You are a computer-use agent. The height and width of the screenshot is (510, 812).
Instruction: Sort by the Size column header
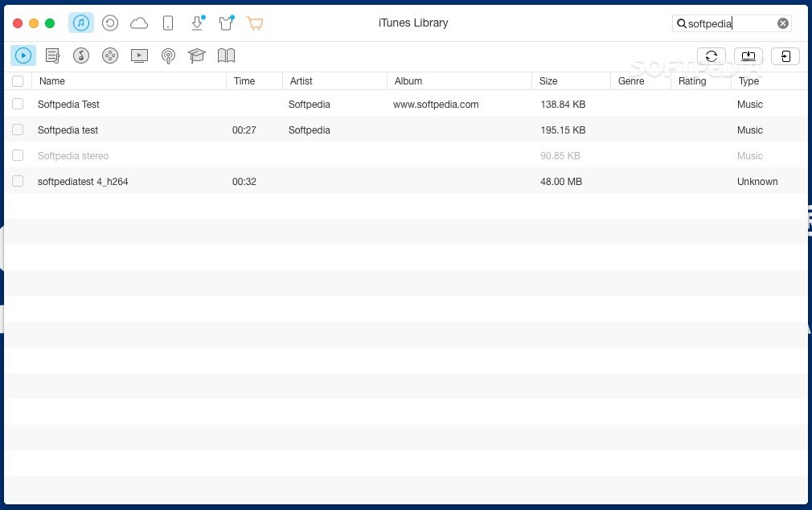tap(547, 80)
